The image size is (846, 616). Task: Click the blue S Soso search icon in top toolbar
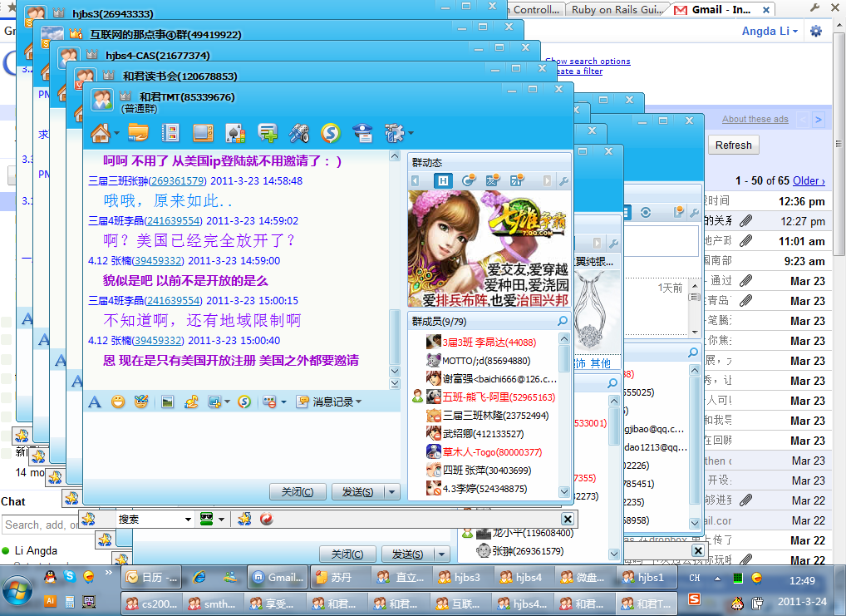coord(331,133)
